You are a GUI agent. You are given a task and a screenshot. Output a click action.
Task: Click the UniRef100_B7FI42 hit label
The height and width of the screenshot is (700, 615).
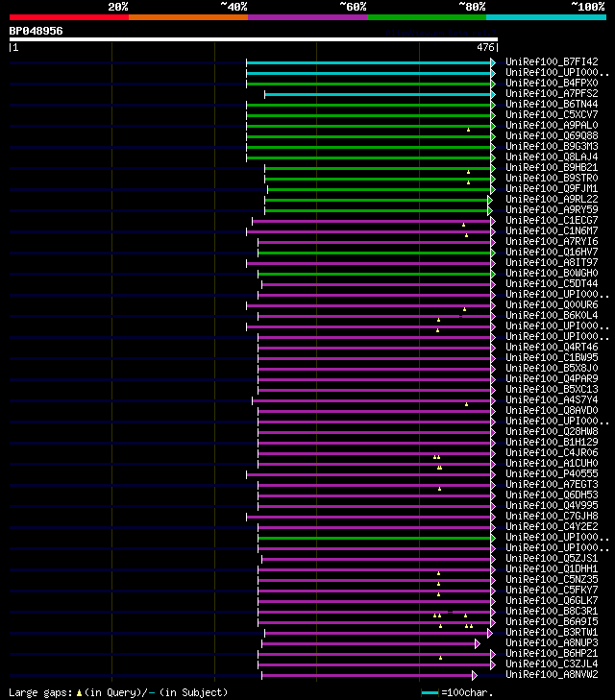point(552,61)
